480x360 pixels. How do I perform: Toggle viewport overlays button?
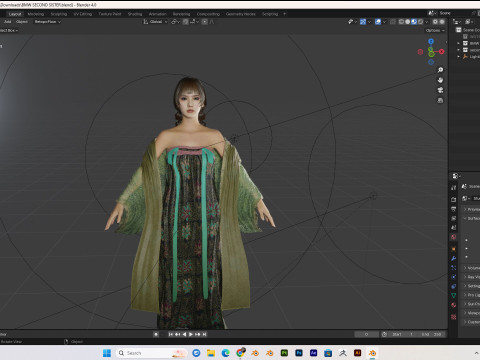pos(378,22)
